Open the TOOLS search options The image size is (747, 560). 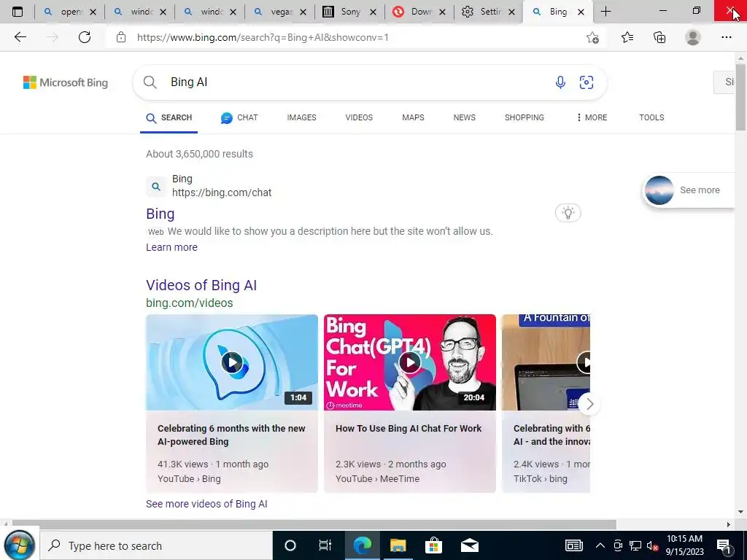tap(651, 117)
